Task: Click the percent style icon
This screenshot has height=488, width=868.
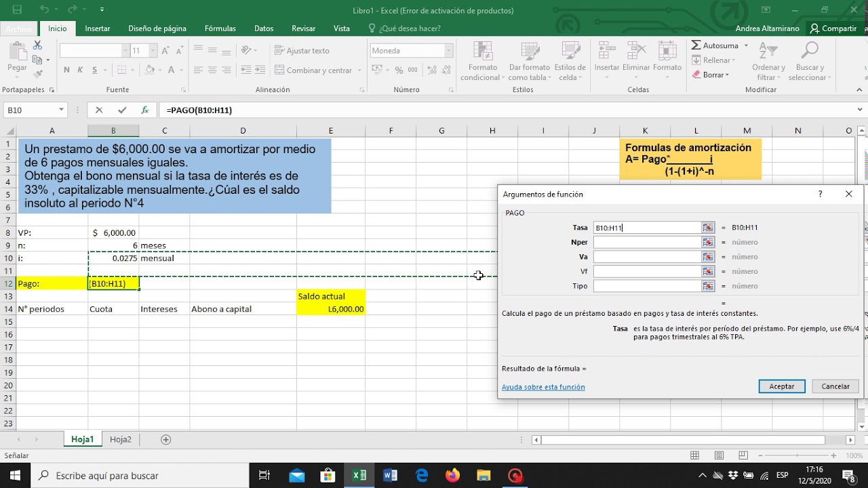Action: tap(399, 70)
